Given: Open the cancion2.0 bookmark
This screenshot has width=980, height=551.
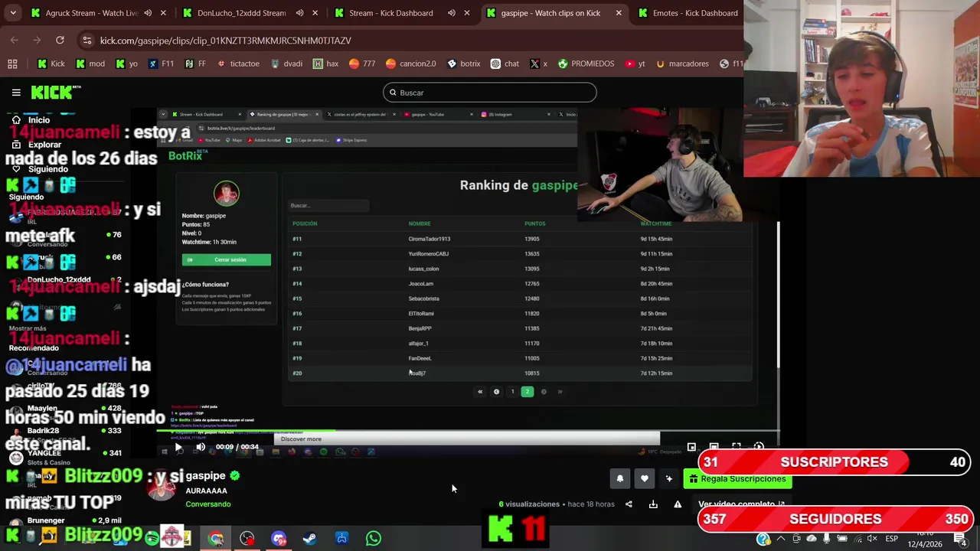Looking at the screenshot, I should pyautogui.click(x=411, y=64).
